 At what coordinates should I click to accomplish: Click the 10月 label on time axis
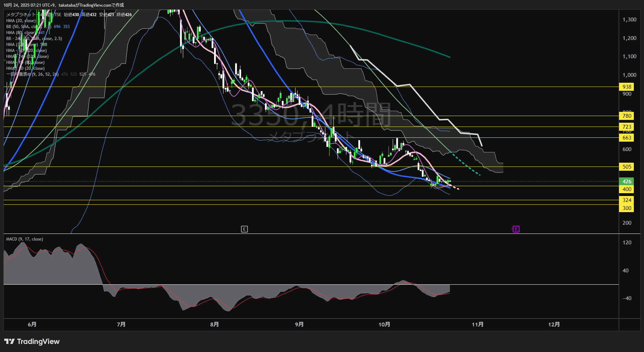(x=384, y=324)
